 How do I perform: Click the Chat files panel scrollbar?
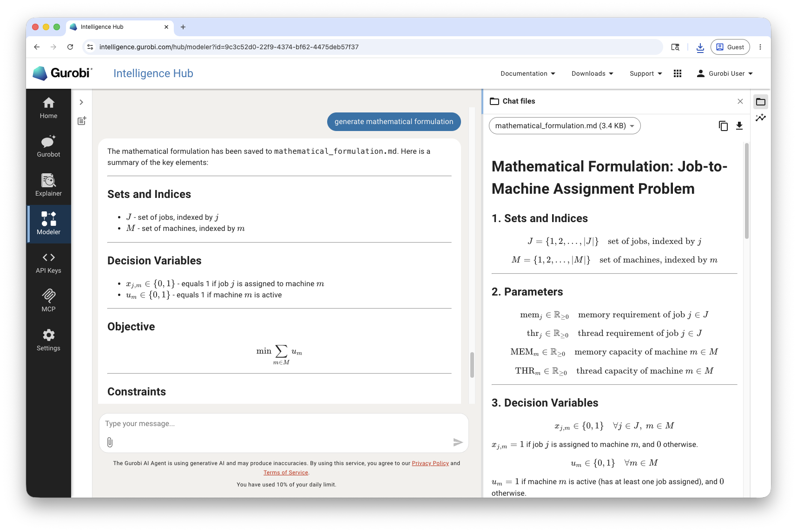[747, 190]
